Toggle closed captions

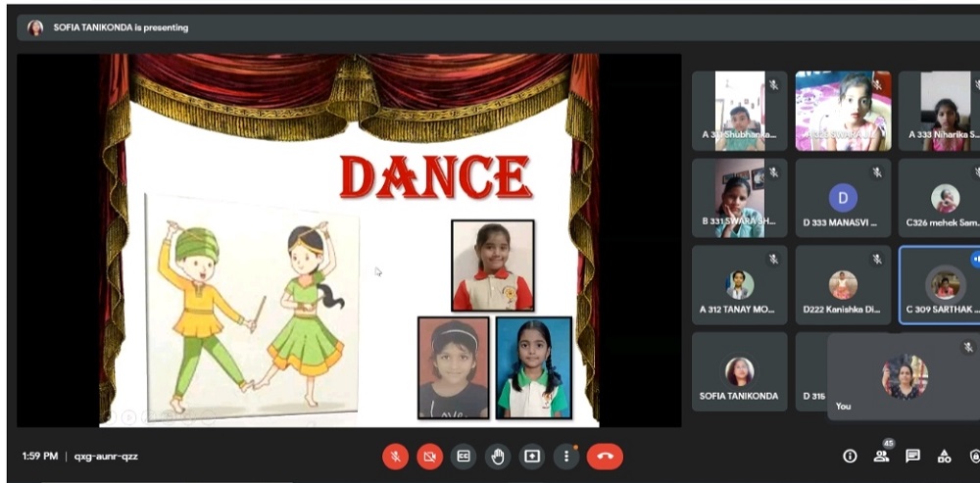[x=464, y=456]
